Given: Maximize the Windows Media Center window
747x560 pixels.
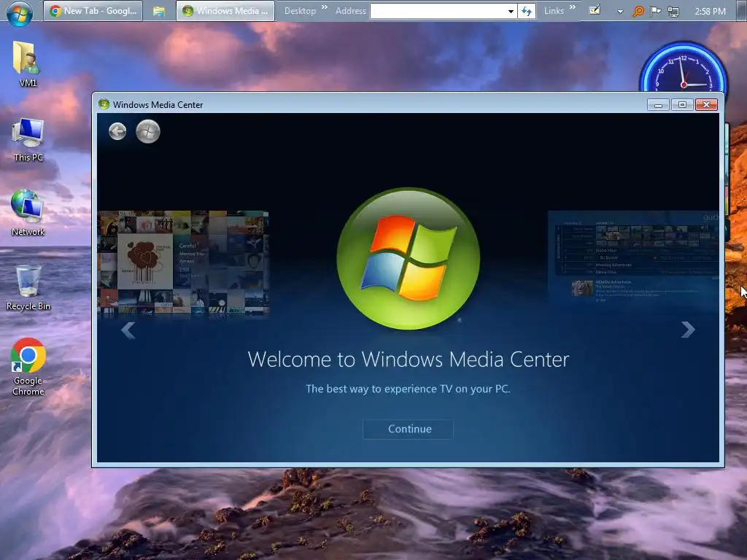Looking at the screenshot, I should pos(682,105).
